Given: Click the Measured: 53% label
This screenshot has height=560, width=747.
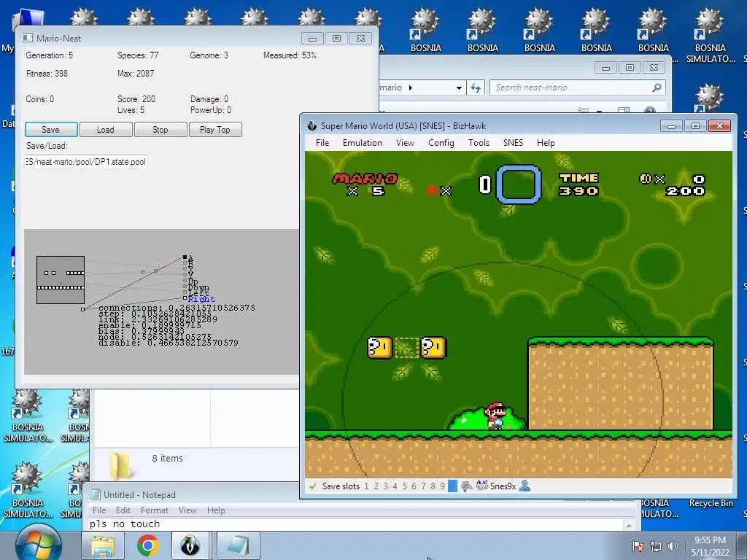Looking at the screenshot, I should [x=290, y=55].
